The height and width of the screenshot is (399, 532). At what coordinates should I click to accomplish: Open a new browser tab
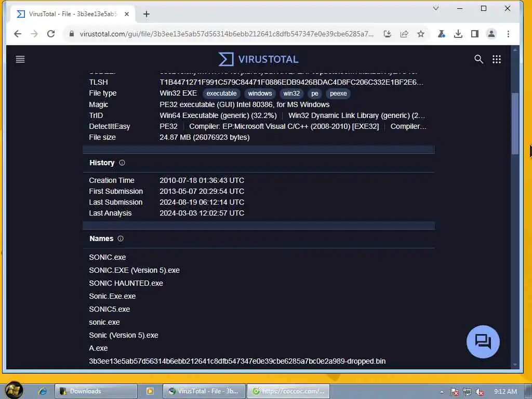[146, 14]
